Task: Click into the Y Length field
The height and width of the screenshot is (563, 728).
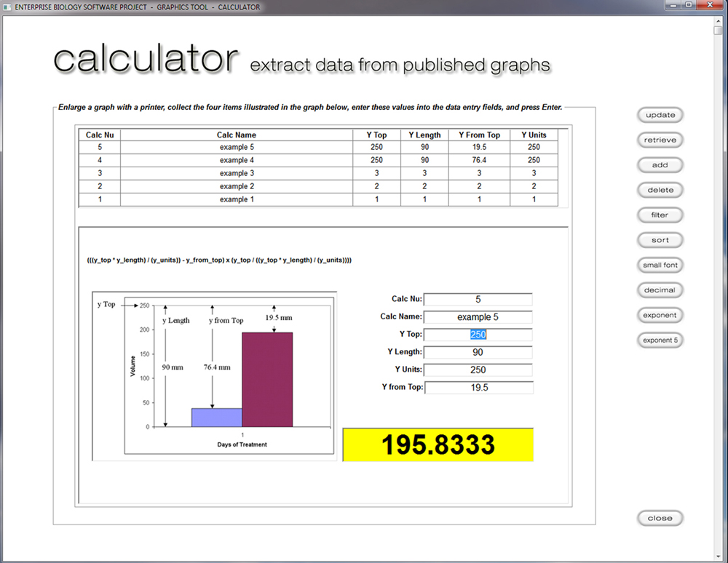Action: click(478, 353)
